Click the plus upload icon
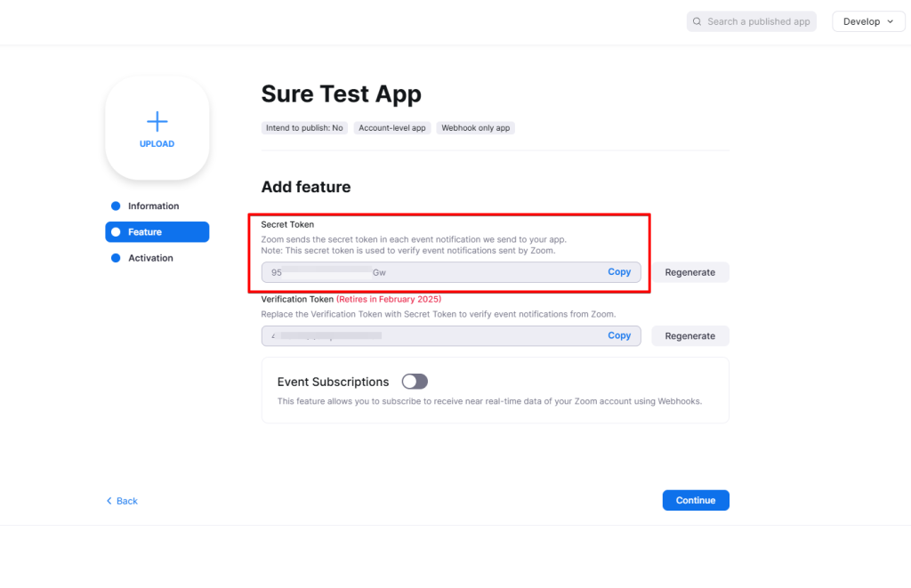This screenshot has height=588, width=911. 157,121
